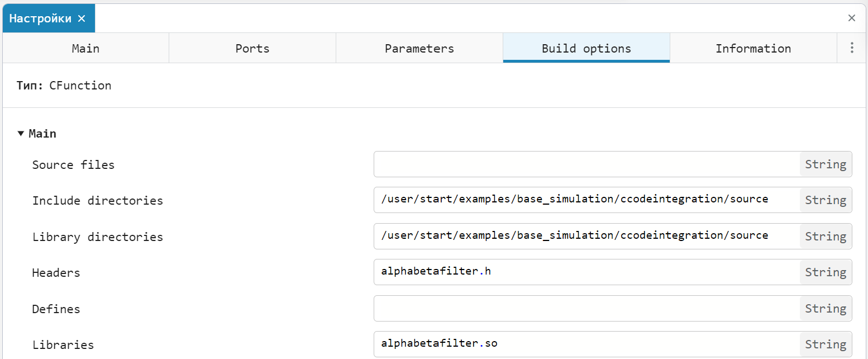Click String type badge beside Headers

(x=825, y=272)
